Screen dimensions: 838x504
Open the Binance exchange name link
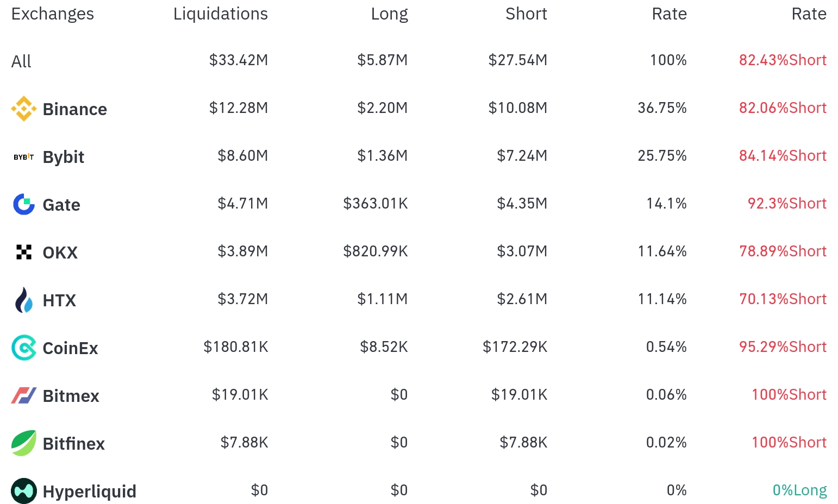pos(75,109)
